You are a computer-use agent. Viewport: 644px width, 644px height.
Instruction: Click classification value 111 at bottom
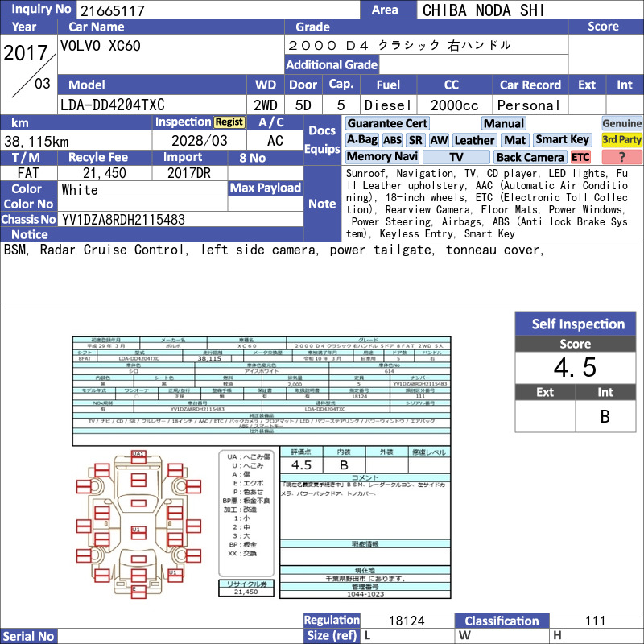coord(596,621)
